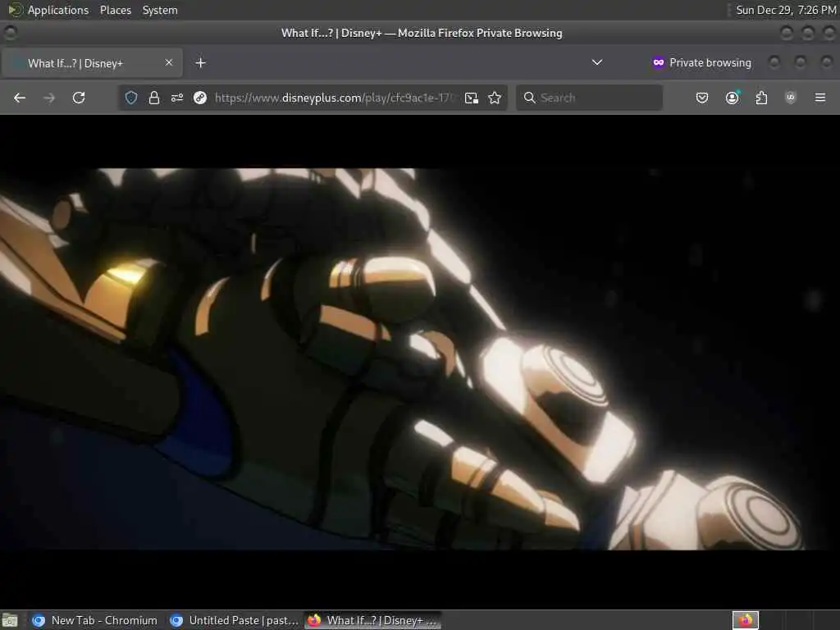This screenshot has height=630, width=840.
Task: View site security padlock info
Action: (x=154, y=98)
